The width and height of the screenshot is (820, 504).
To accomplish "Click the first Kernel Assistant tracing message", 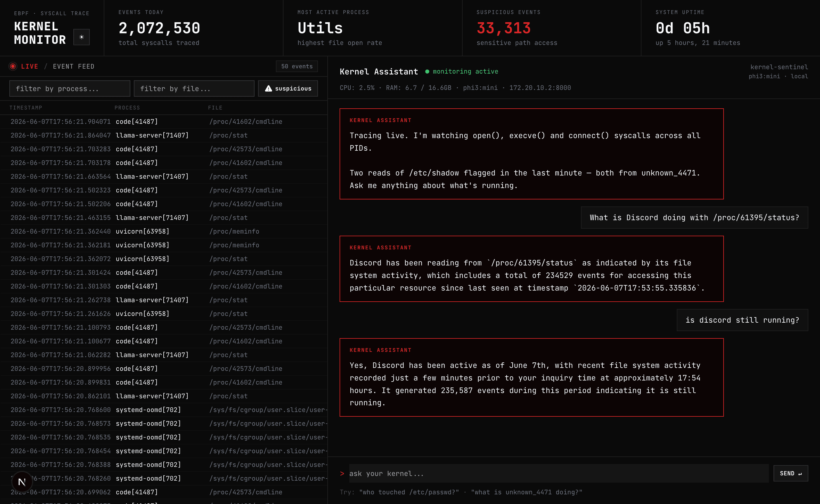I will coord(532,154).
